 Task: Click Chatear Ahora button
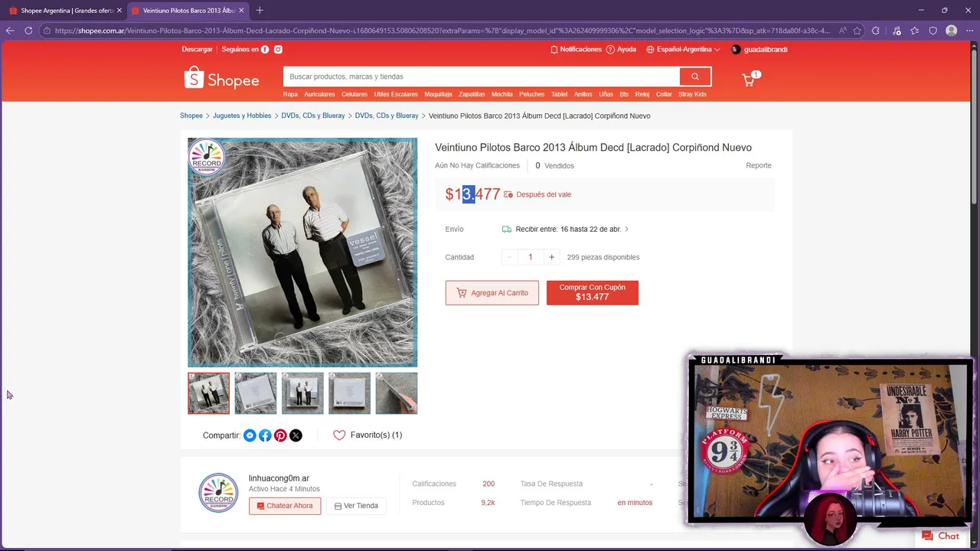coord(285,506)
